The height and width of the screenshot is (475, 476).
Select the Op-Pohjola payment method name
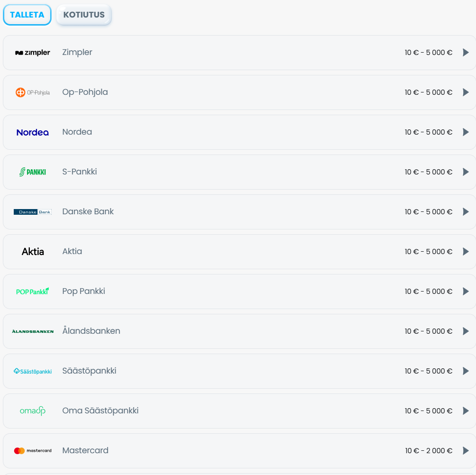point(85,92)
